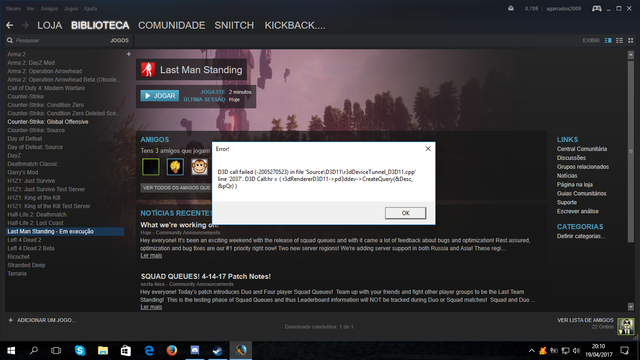Select Left 4 Dead 2 Beta
The width and height of the screenshot is (640, 360).
[x=31, y=248]
